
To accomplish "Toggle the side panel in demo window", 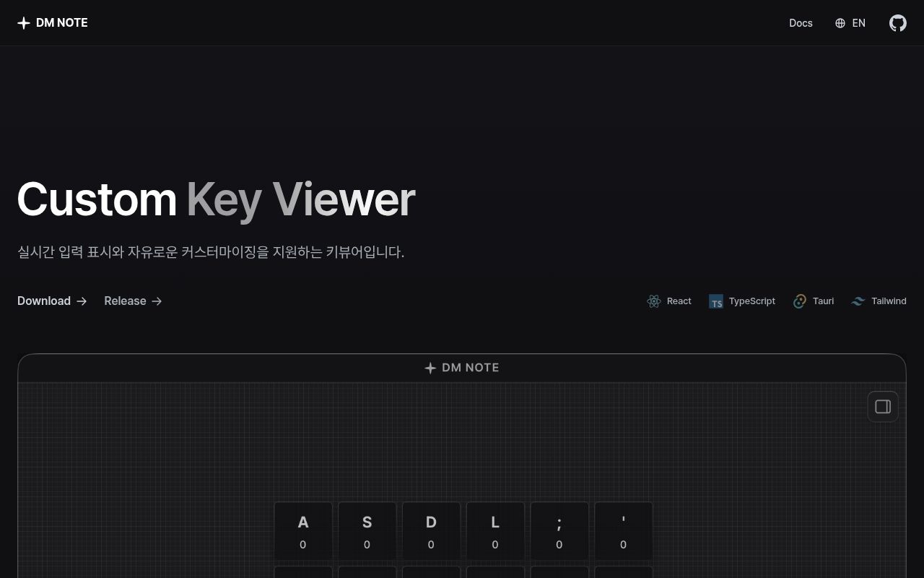I will tap(883, 407).
